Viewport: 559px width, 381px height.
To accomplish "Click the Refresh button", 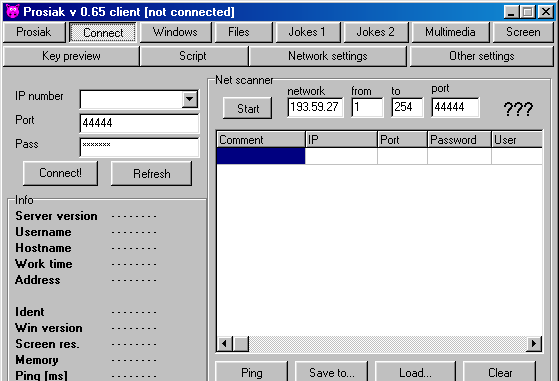I will (152, 174).
